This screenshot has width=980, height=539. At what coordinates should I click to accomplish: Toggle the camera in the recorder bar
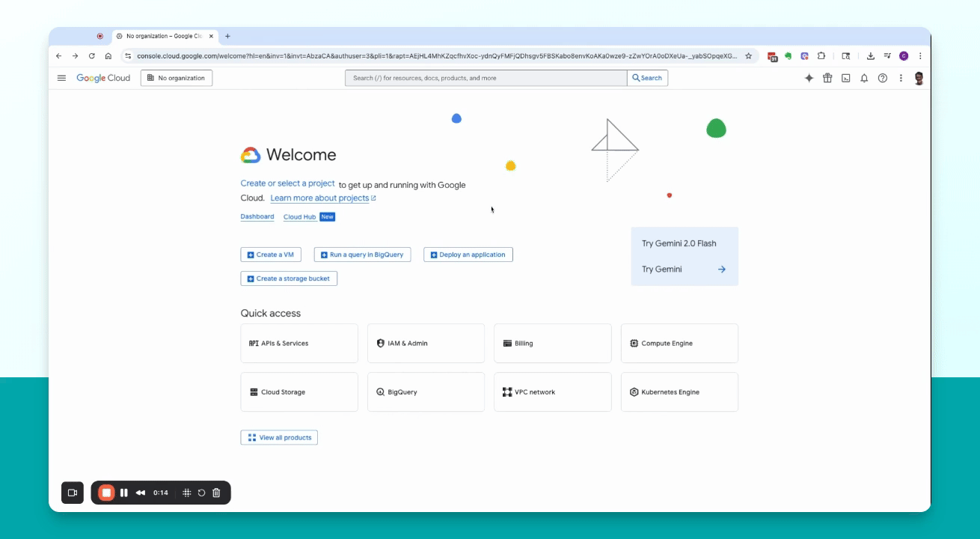coord(73,493)
